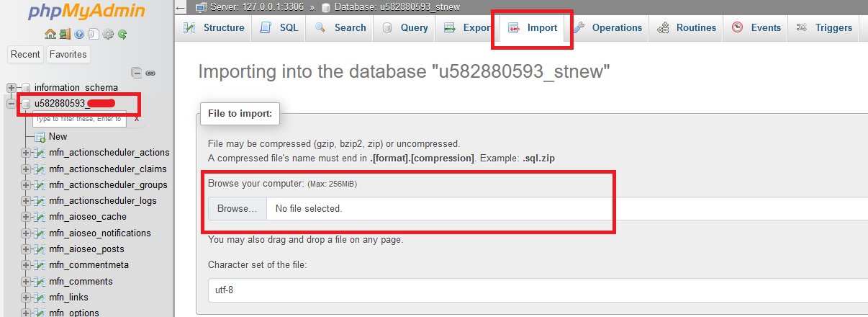Expand the information_schema database node
Screen dimensions: 868x317
12,88
